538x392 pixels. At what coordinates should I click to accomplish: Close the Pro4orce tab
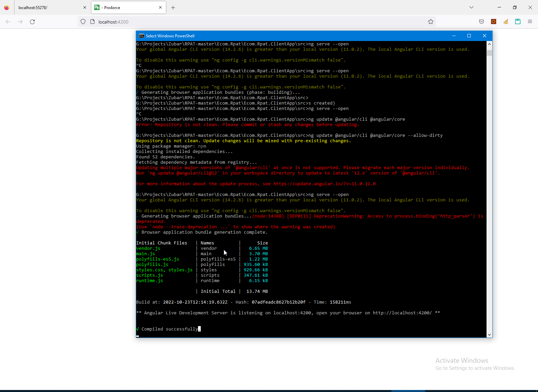pos(160,7)
